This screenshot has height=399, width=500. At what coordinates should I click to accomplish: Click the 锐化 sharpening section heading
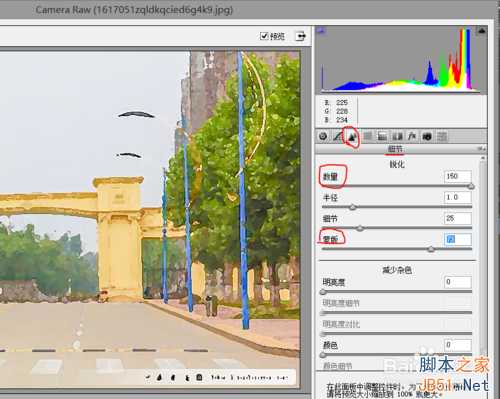(397, 164)
